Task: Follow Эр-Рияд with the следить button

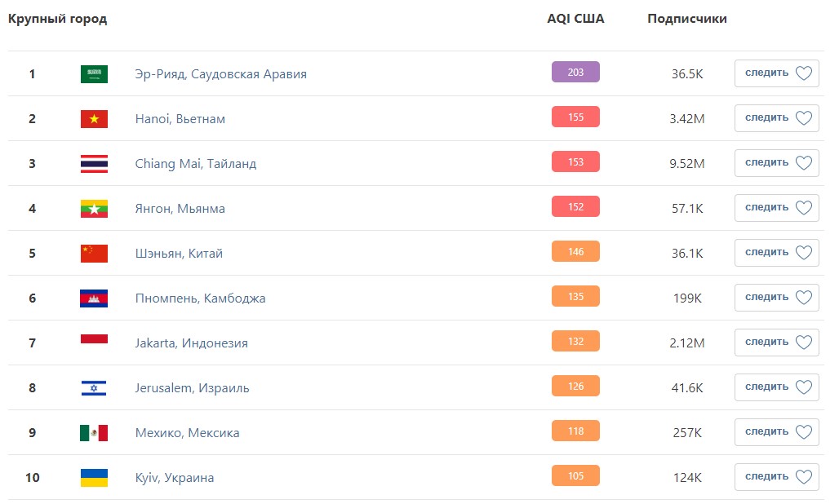Action: pyautogui.click(x=776, y=73)
